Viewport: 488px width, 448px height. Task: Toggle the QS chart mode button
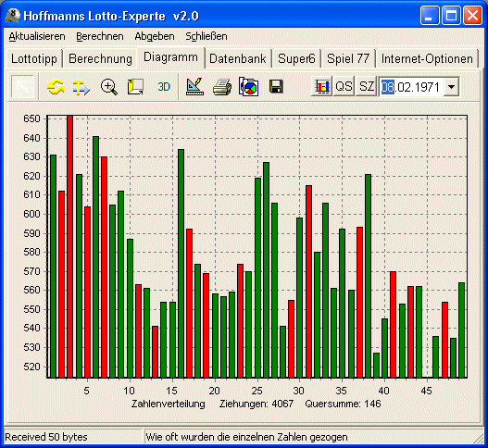coord(344,86)
